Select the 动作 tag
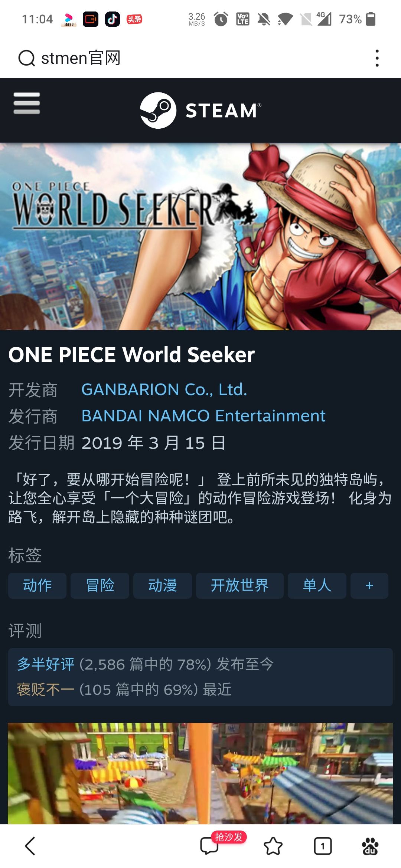 (x=38, y=586)
